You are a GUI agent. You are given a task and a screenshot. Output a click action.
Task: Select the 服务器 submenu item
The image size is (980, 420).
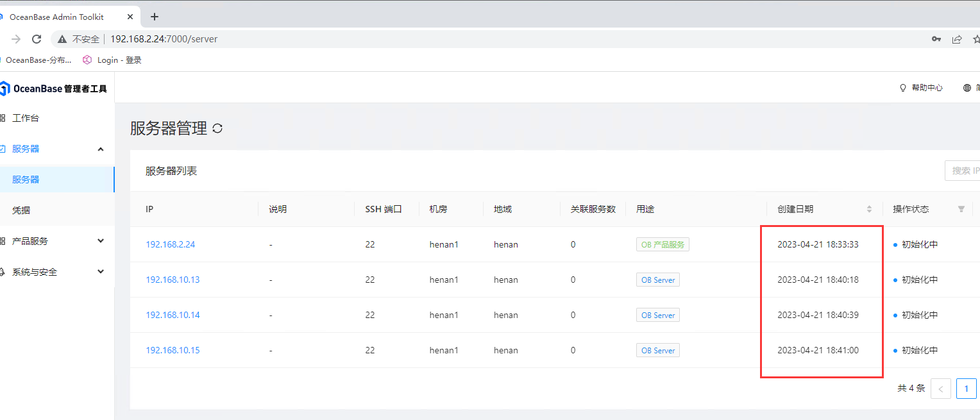coord(57,180)
